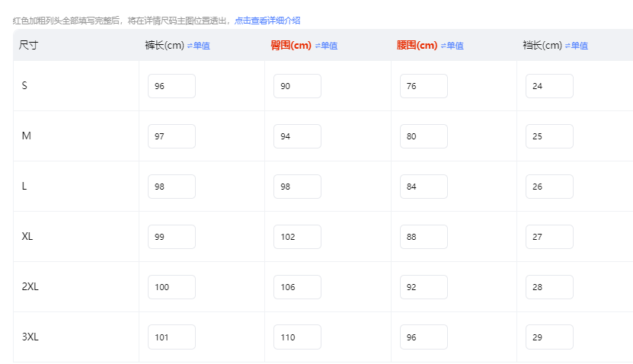Select the 3XL size row label

pos(30,337)
